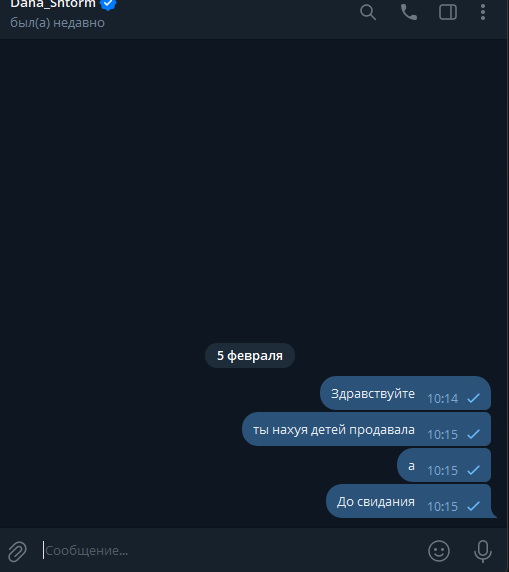Attach a file using the paperclip icon
This screenshot has width=509, height=572.
coord(18,551)
